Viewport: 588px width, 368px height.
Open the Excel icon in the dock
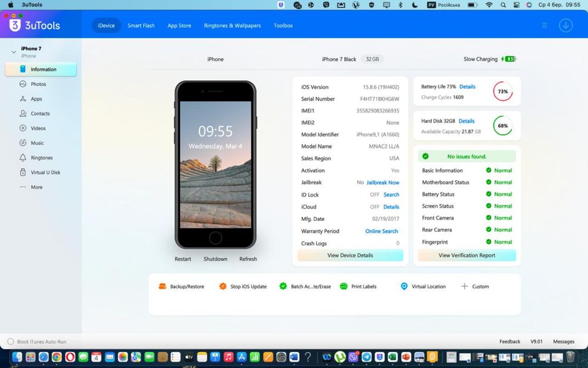[393, 357]
